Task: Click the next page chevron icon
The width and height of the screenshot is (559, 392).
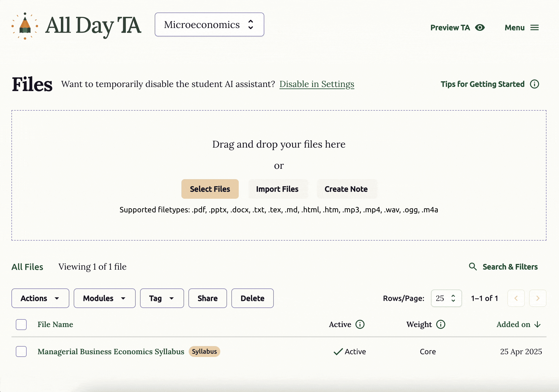Action: tap(538, 298)
